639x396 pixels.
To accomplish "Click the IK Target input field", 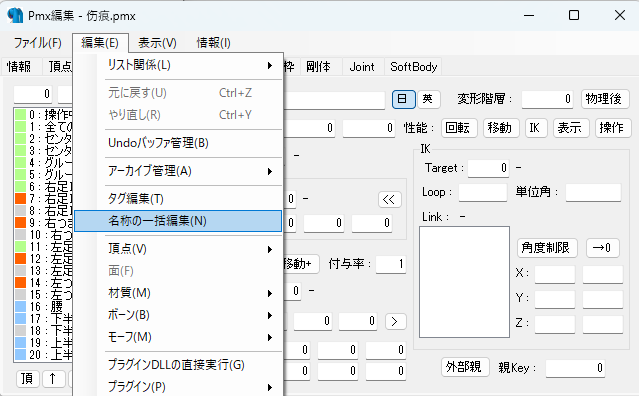I will click(x=488, y=168).
